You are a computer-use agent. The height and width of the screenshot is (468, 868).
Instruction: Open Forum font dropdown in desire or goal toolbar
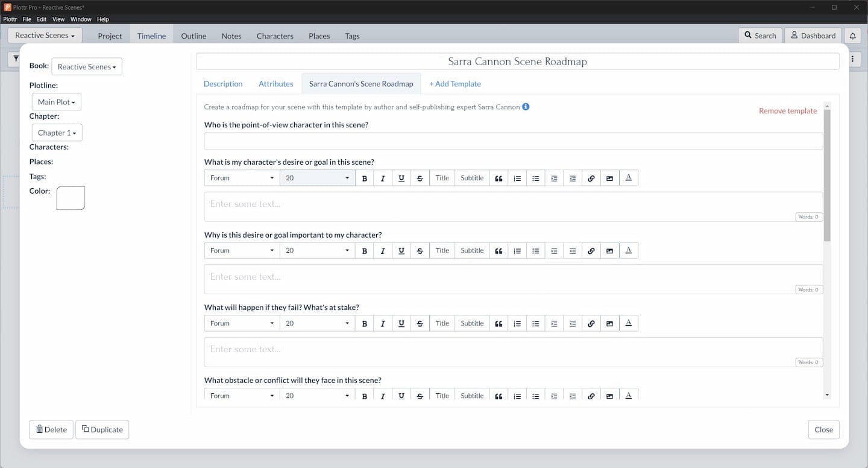click(x=242, y=178)
